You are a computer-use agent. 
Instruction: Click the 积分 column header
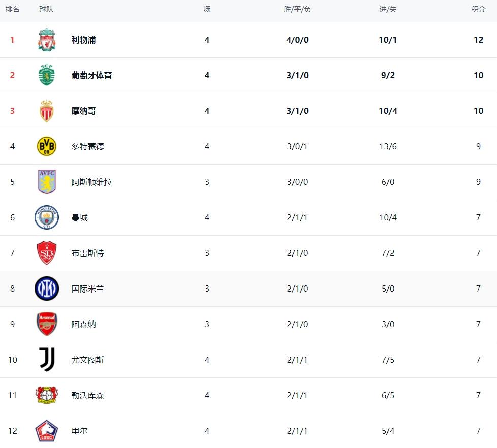pos(478,9)
